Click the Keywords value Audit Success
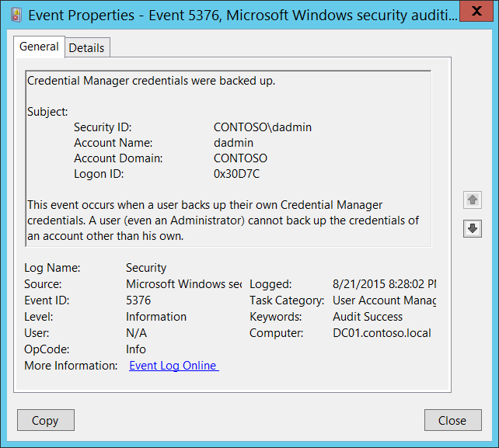This screenshot has width=499, height=448. [x=368, y=317]
